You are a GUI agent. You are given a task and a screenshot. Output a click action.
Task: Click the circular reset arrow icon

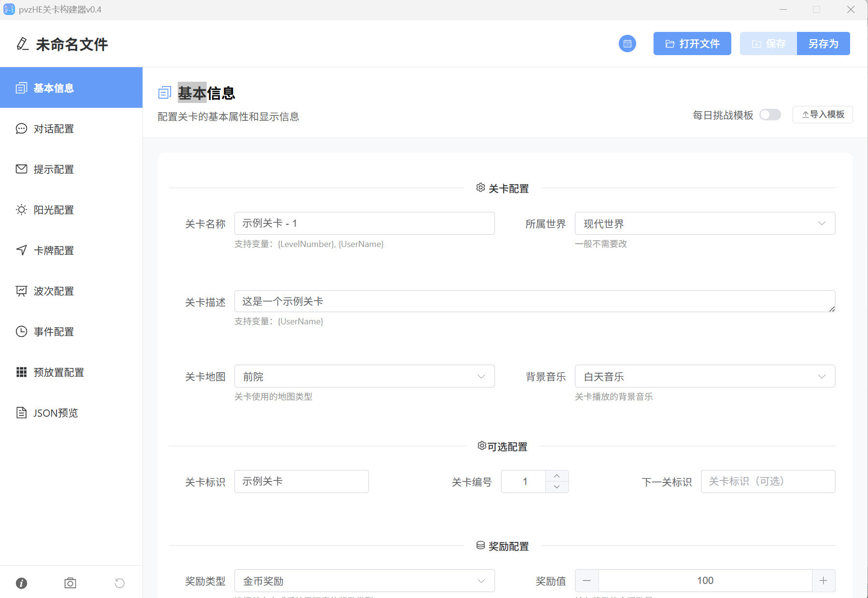120,583
